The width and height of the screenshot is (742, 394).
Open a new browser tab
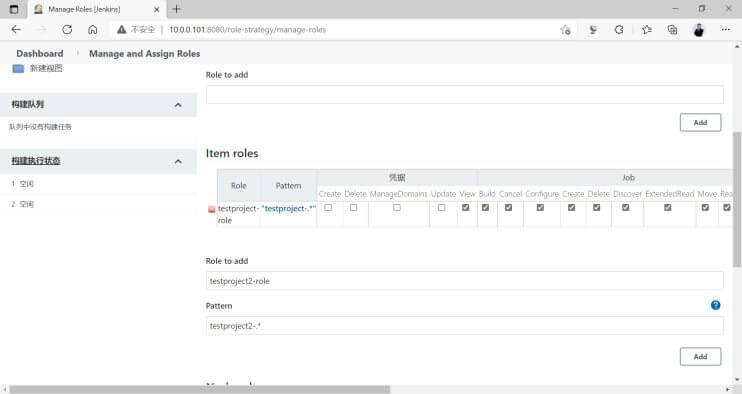[177, 9]
